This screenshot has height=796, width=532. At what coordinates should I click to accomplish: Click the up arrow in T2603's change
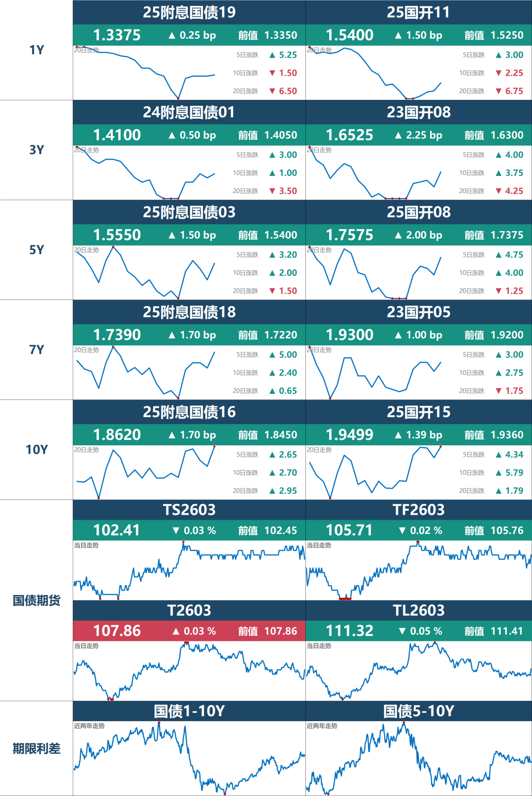coord(176,631)
